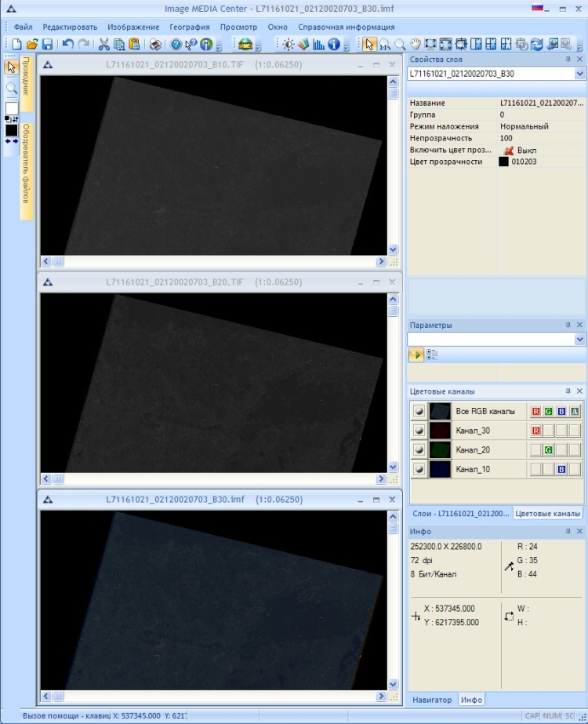Image resolution: width=588 pixels, height=724 pixels.
Task: Open the Изображение menu
Action: tap(133, 27)
